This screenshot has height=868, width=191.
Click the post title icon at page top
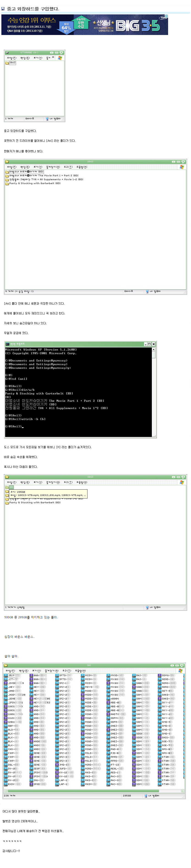click(x=3, y=9)
